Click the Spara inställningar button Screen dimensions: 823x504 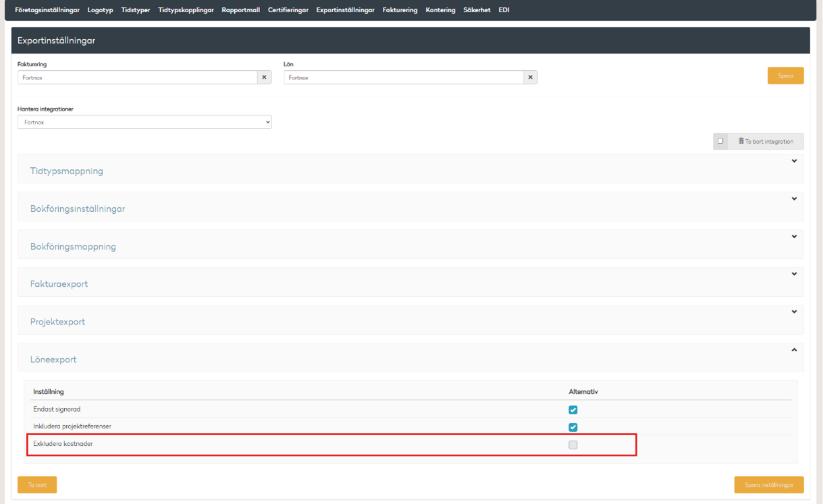pos(769,485)
